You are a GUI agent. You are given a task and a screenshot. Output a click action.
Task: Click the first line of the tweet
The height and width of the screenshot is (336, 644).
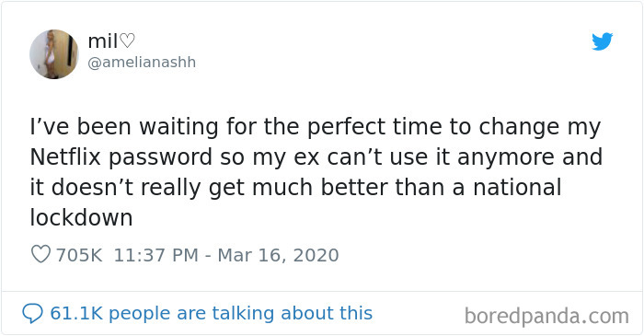click(316, 127)
